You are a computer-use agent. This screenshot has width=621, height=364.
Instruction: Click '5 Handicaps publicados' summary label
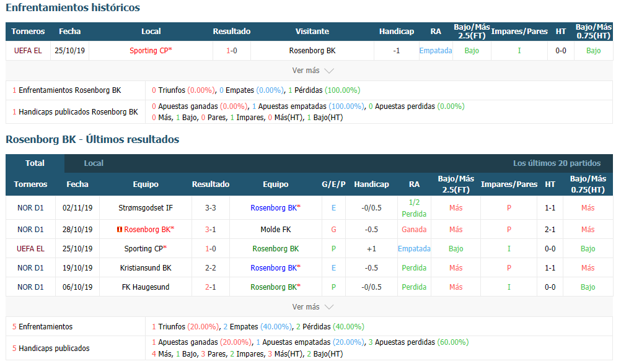coord(51,349)
